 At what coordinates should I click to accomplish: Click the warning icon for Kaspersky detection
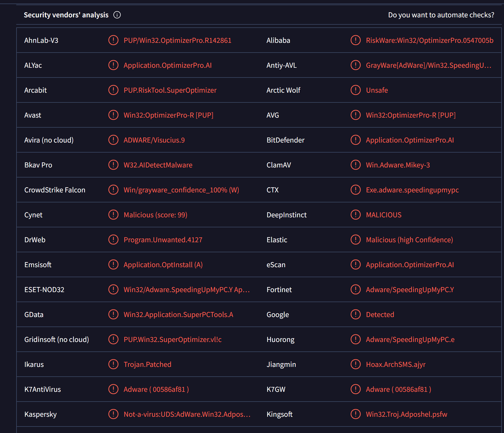(x=113, y=414)
